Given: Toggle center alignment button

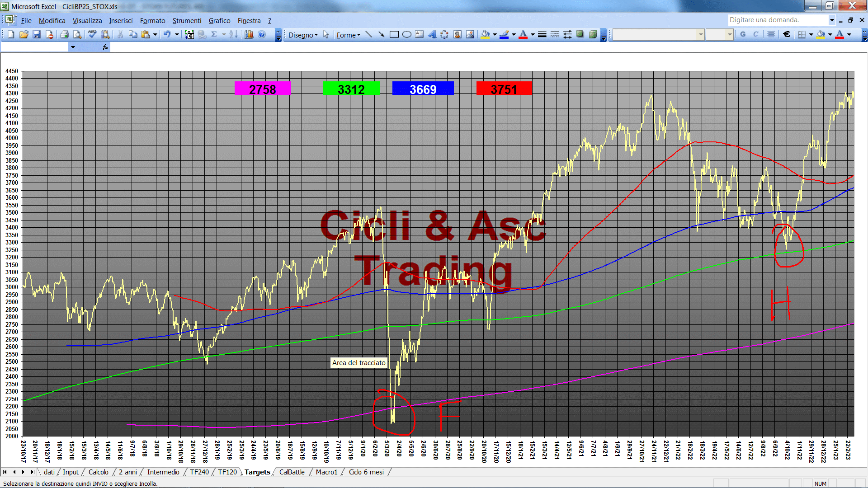Looking at the screenshot, I should pyautogui.click(x=771, y=34).
